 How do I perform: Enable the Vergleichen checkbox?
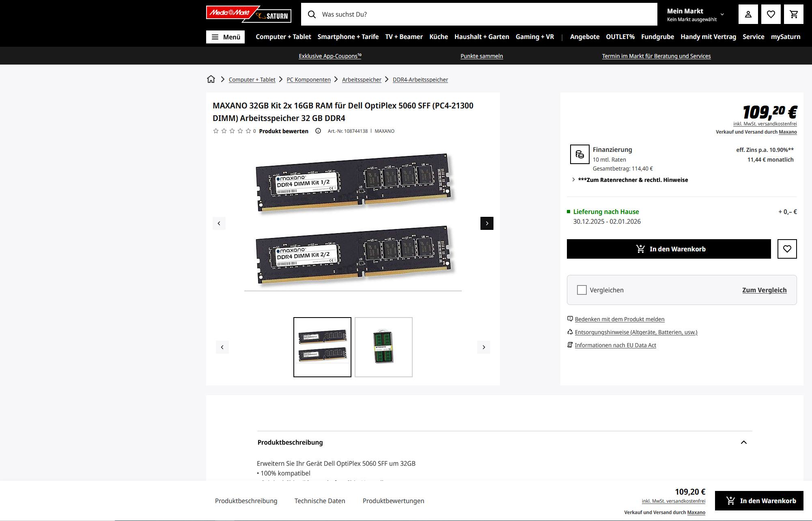point(582,290)
